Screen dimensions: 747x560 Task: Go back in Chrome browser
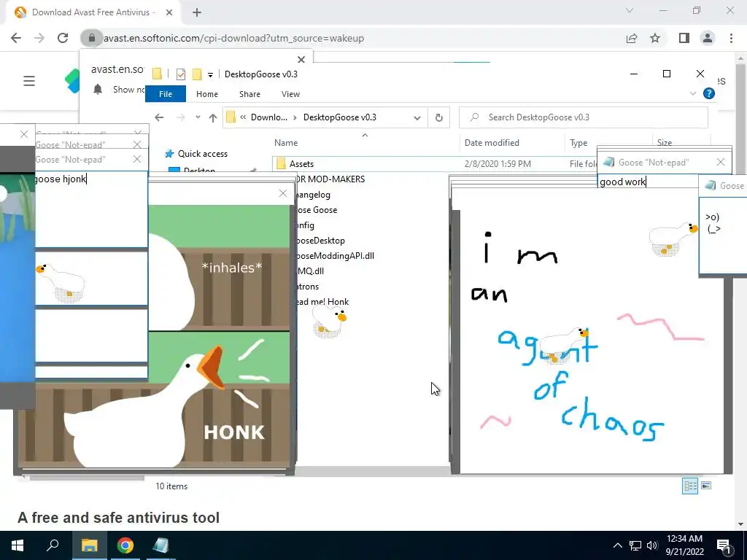click(x=16, y=38)
